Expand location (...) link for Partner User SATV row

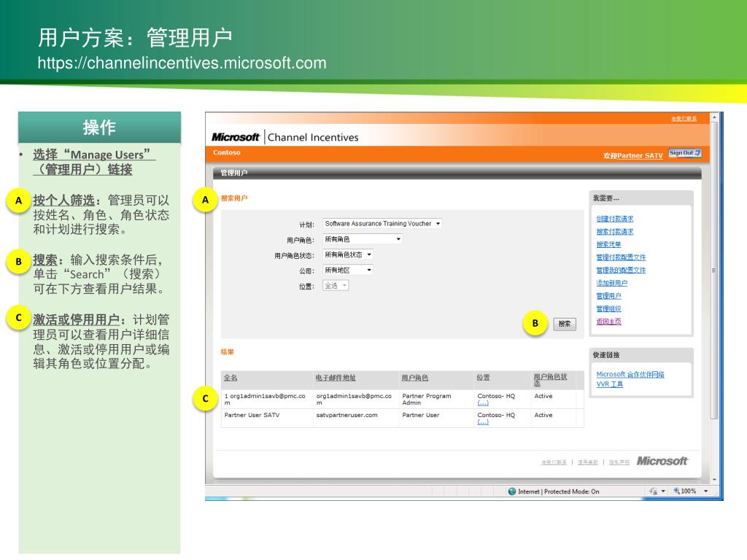(483, 422)
